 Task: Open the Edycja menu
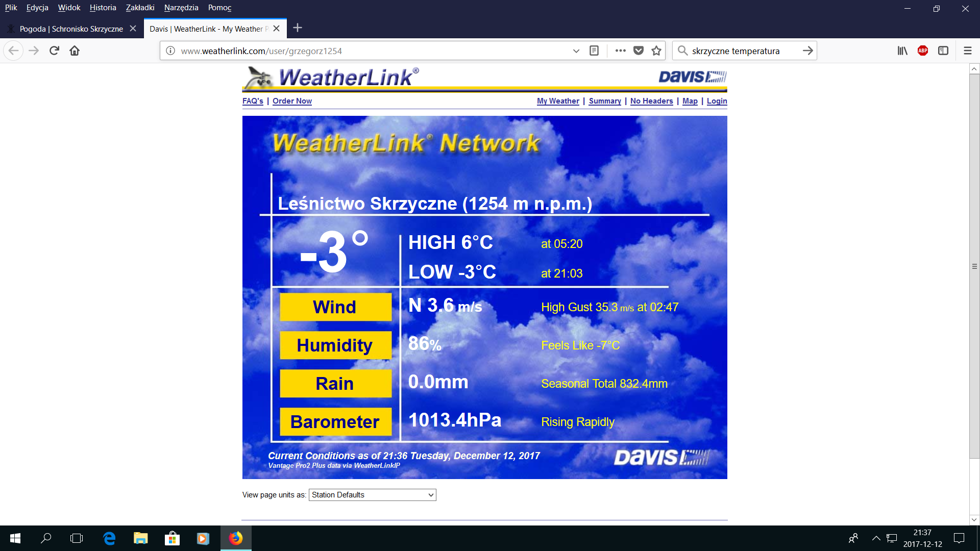point(37,8)
